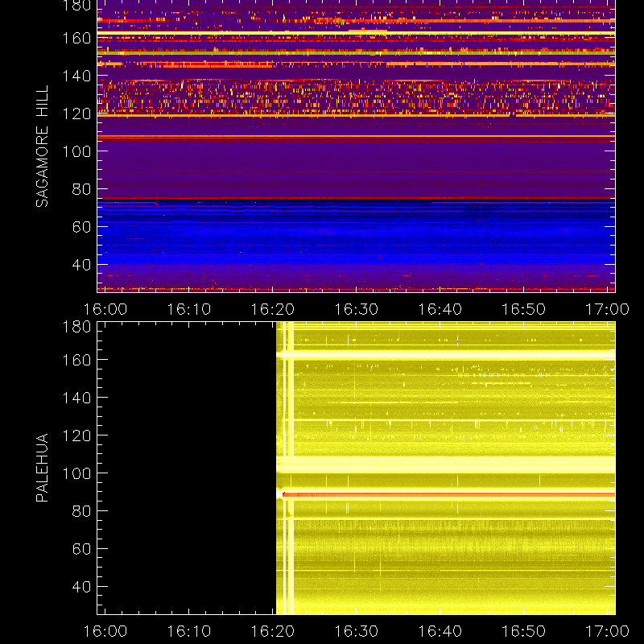644x644 pixels.
Task: Select 60 on the Palehua frequency axis
Action: pyautogui.click(x=81, y=549)
